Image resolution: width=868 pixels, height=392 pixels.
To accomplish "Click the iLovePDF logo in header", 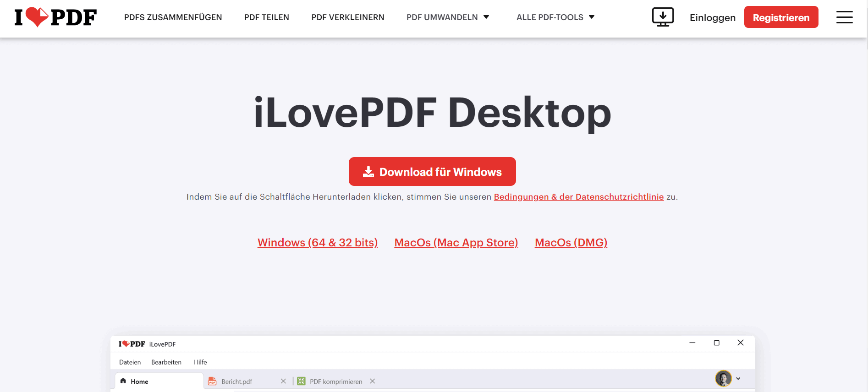I will (x=55, y=17).
